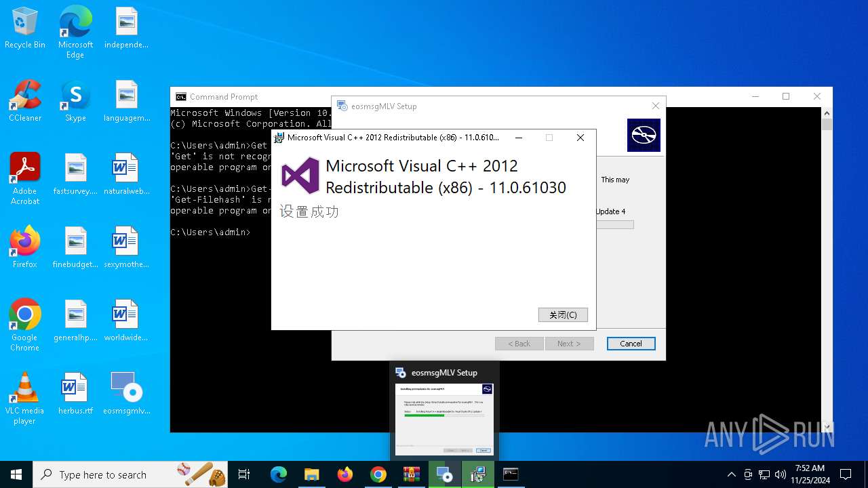Viewport: 868px width, 488px height.
Task: Launch Microsoft Edge from the desktop
Action: [x=75, y=33]
